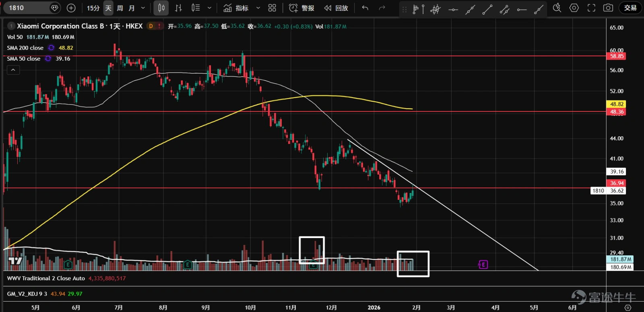This screenshot has width=644, height=312.
Task: Choose the ray drawing tool
Action: 539,9
